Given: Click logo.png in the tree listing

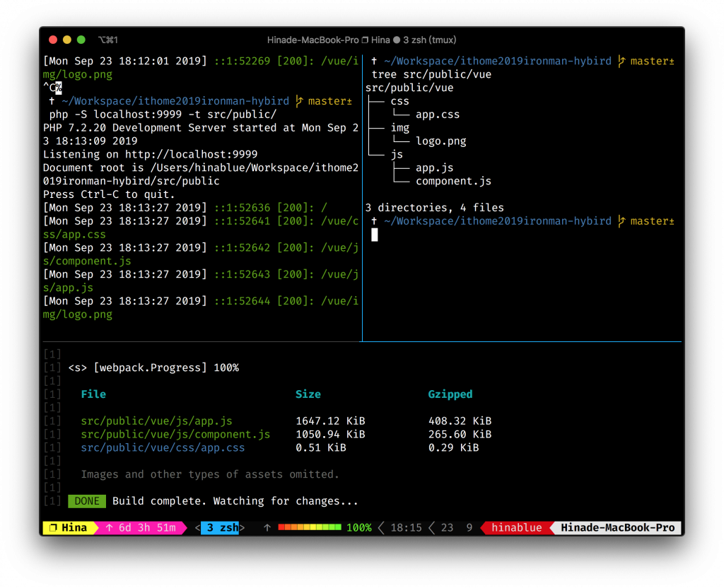Looking at the screenshot, I should point(441,141).
